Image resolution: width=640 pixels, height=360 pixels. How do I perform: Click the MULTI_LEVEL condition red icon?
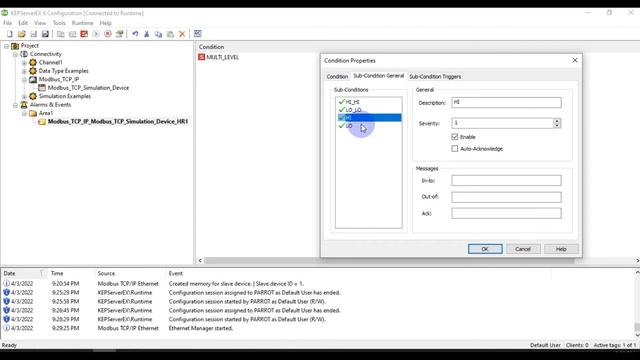(x=201, y=57)
